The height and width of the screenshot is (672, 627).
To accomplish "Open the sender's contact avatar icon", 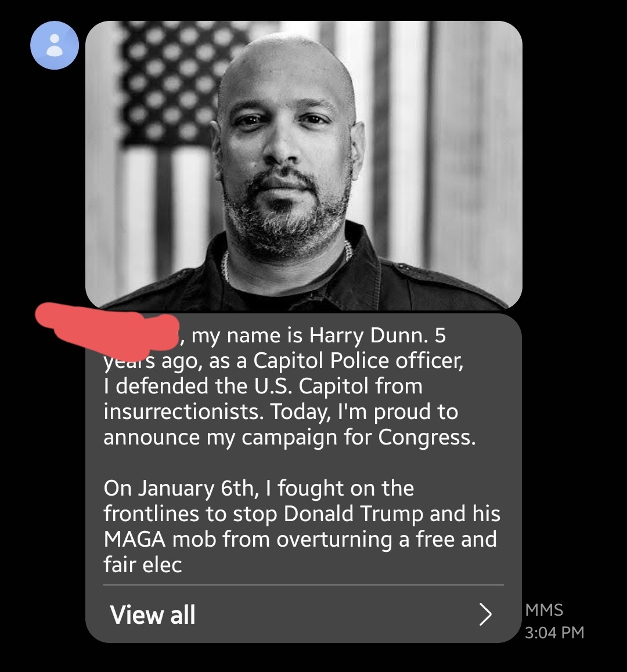I will click(55, 45).
